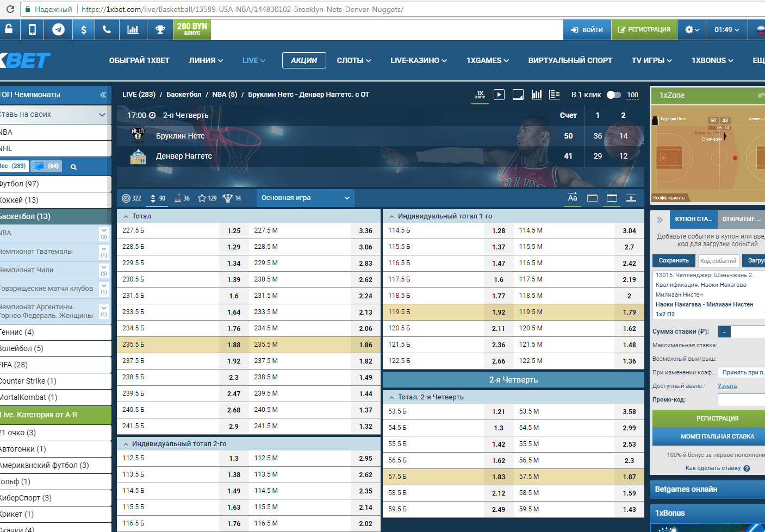Open the LIVE menu in navigation
765x532 pixels.
(x=254, y=60)
